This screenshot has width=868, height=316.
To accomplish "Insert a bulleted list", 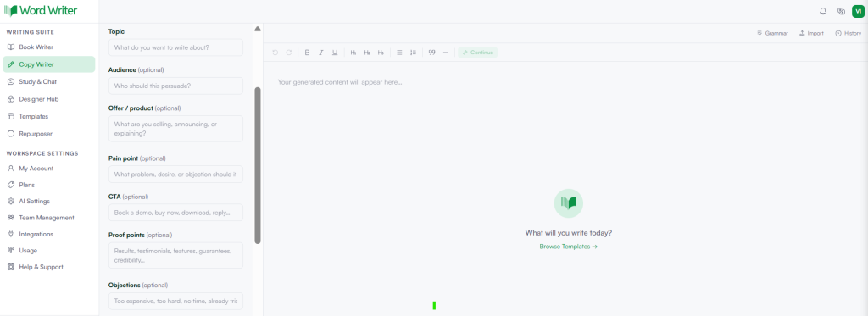I will pyautogui.click(x=399, y=53).
